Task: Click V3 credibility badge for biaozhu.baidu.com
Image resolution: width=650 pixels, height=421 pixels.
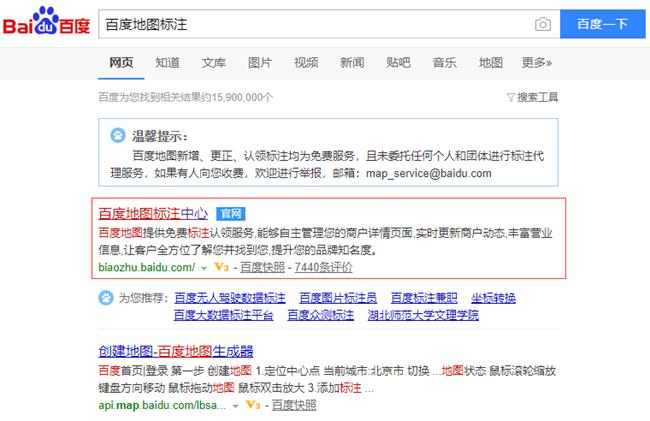Action: click(x=221, y=267)
